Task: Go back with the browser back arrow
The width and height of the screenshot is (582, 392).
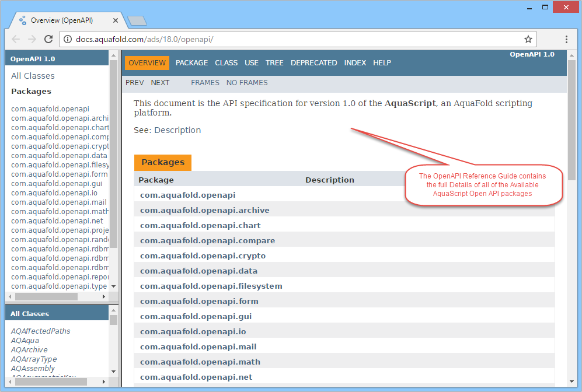Action: coord(16,39)
